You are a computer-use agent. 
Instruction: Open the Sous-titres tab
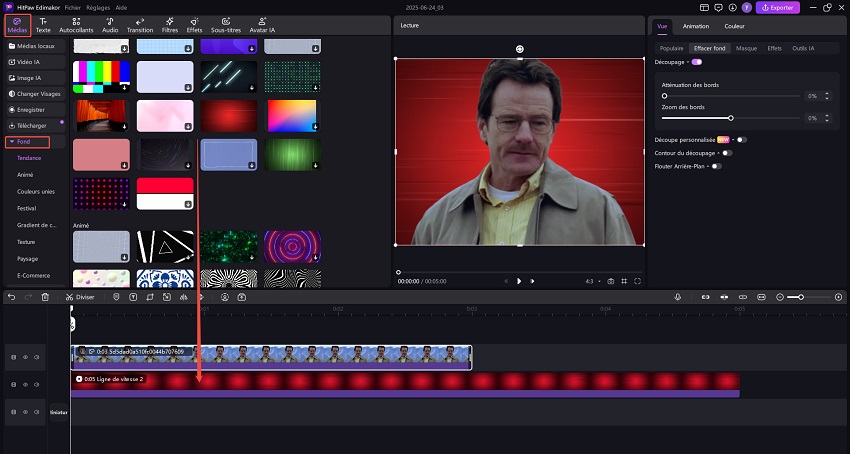coord(226,25)
